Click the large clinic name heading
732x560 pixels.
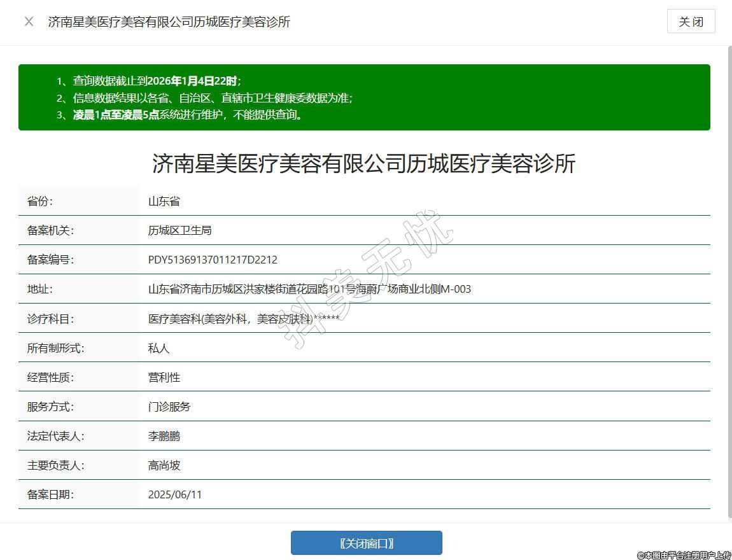coord(363,164)
